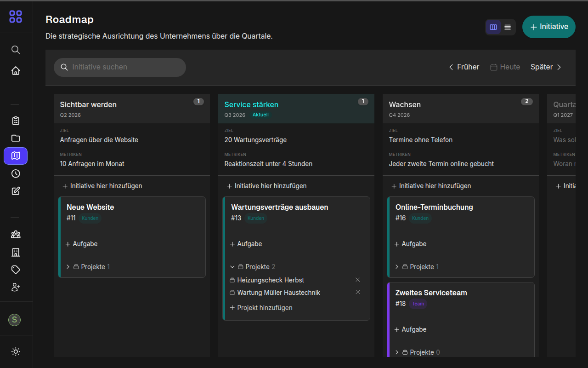Click metric 10 Anfragen im Monat
The height and width of the screenshot is (368, 588).
pyautogui.click(x=92, y=164)
